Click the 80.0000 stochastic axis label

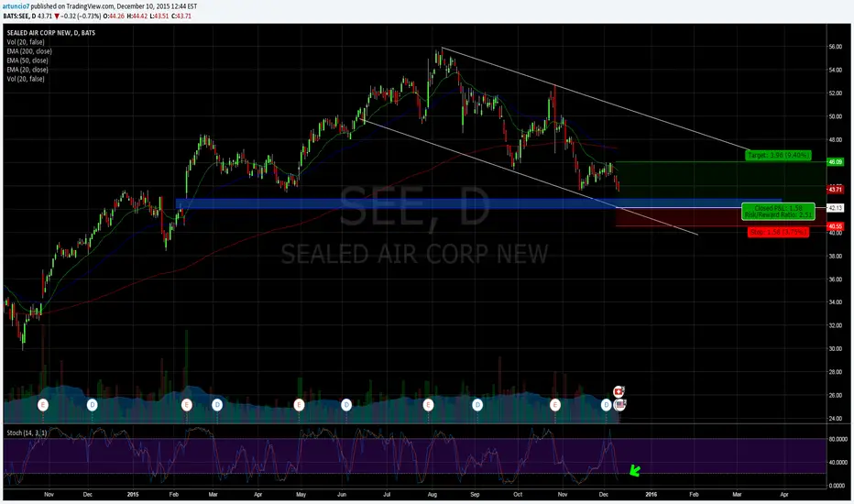coord(838,439)
